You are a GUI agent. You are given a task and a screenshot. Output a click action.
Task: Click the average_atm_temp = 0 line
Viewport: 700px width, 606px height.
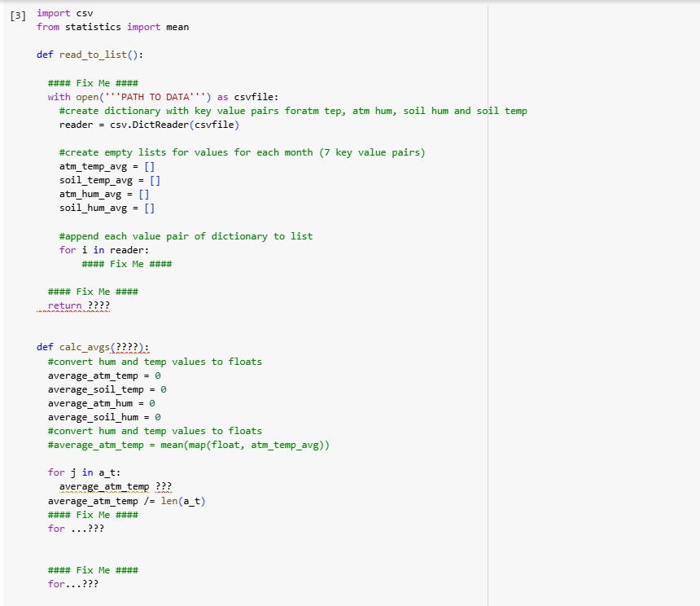pos(98,375)
